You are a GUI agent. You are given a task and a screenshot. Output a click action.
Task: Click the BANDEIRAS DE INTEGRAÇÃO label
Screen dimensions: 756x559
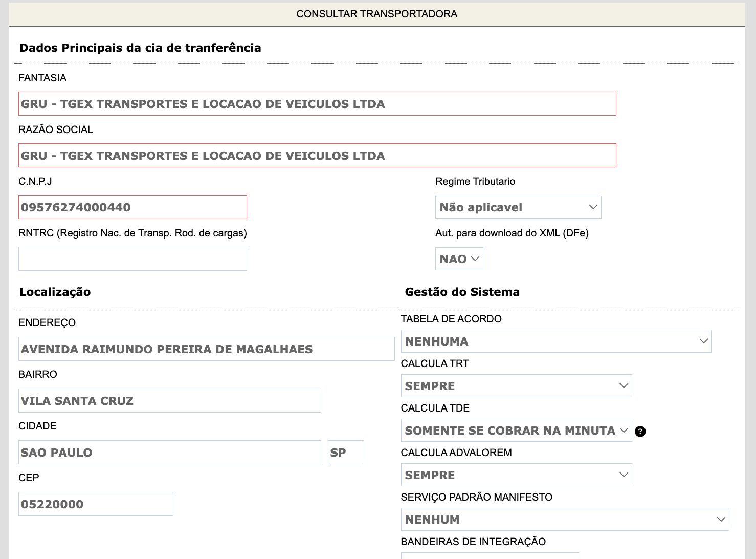coord(473,542)
